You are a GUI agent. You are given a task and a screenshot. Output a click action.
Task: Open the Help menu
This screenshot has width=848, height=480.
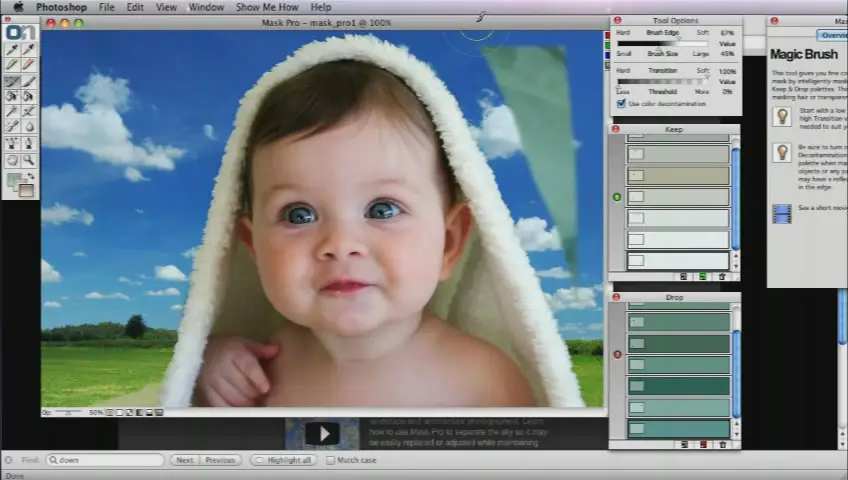(x=321, y=7)
